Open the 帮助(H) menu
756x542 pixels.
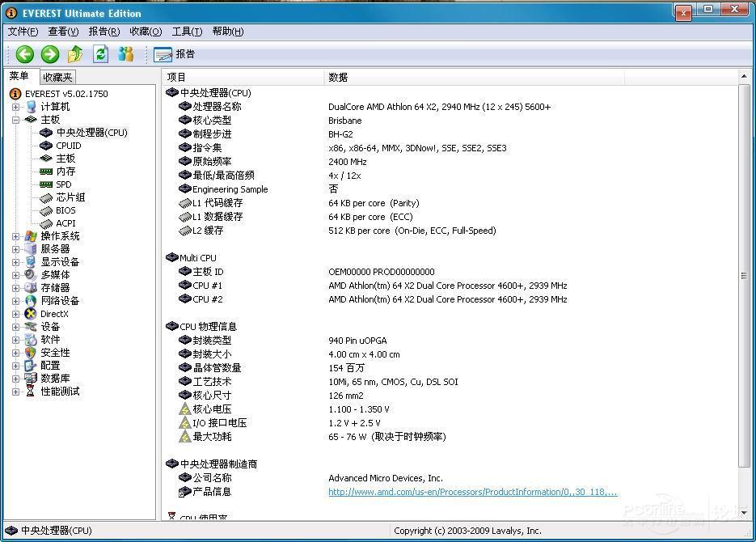tap(228, 32)
